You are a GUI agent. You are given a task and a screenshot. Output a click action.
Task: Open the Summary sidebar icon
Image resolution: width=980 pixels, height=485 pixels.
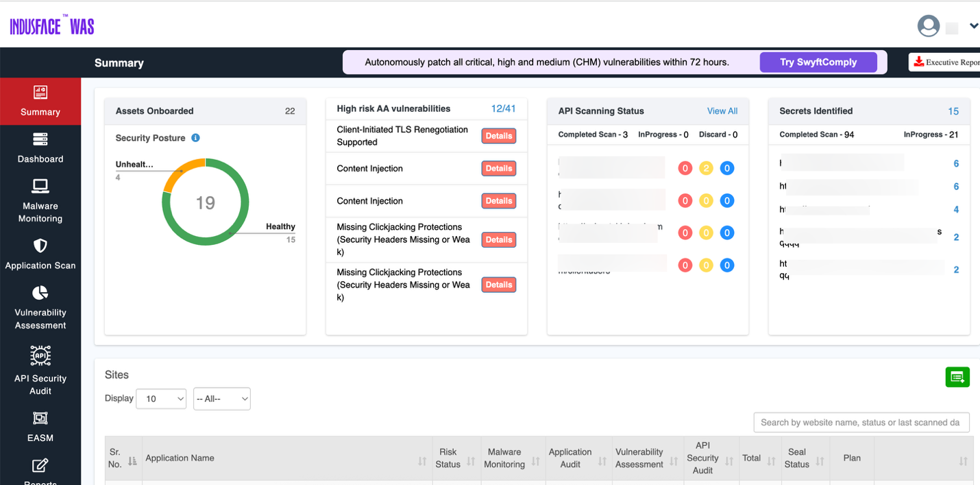coord(40,92)
